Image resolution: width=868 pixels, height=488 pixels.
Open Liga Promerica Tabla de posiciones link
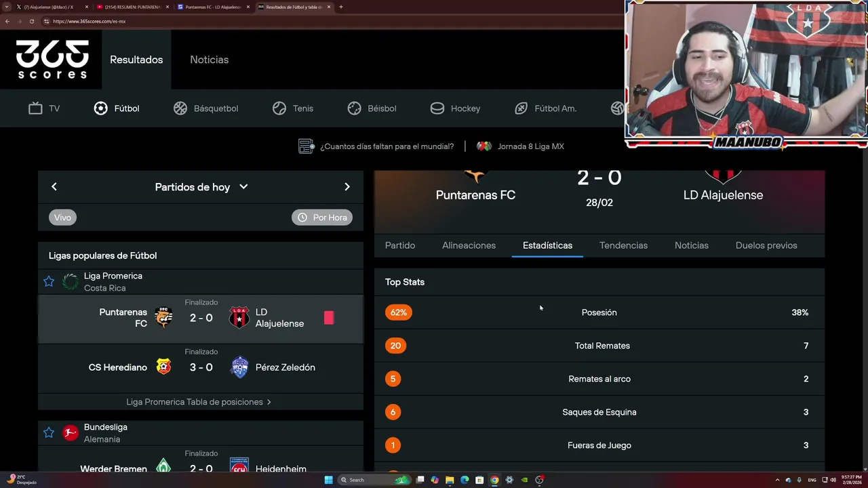(x=199, y=402)
